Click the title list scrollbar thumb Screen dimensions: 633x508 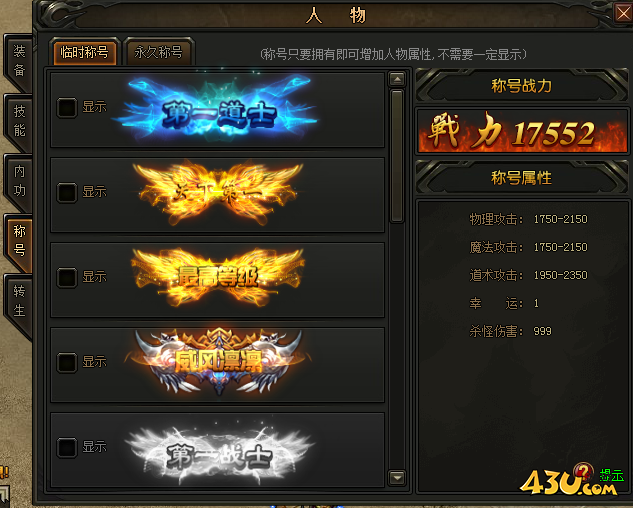click(x=397, y=156)
